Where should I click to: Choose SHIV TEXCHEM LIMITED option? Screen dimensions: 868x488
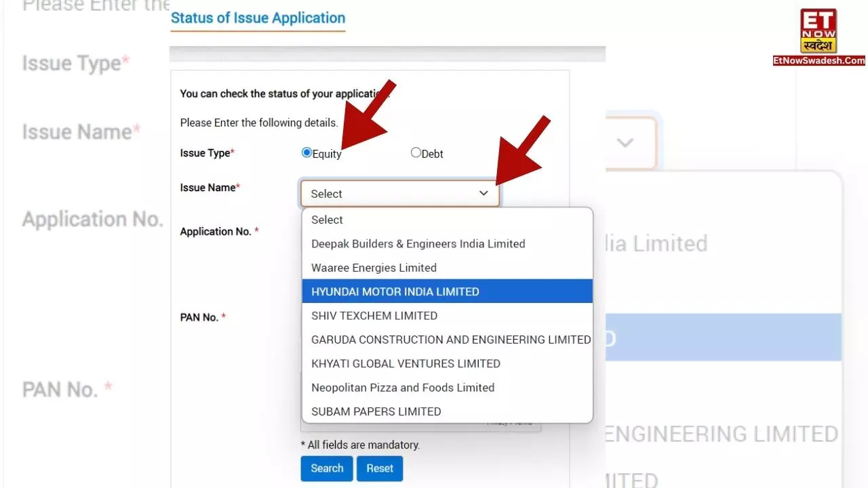click(448, 315)
